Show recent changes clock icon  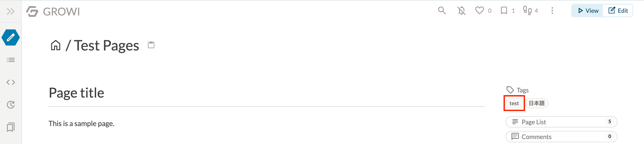11,105
